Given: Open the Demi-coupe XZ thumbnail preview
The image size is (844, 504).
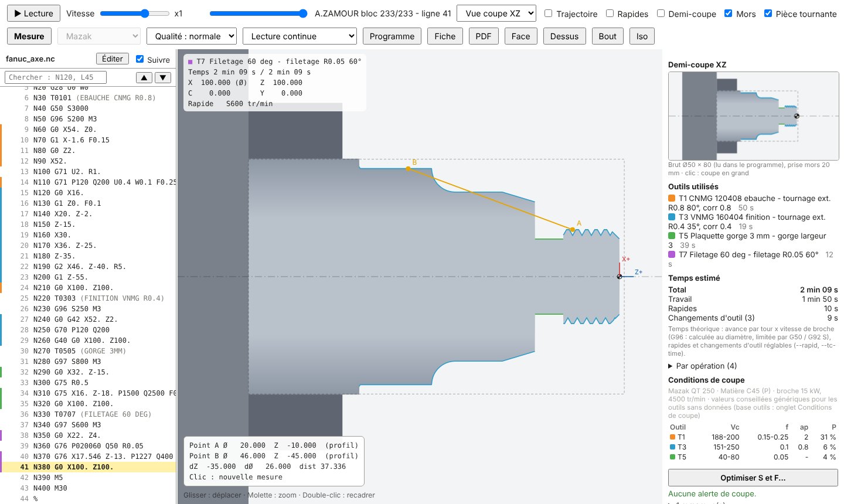Looking at the screenshot, I should (754, 116).
